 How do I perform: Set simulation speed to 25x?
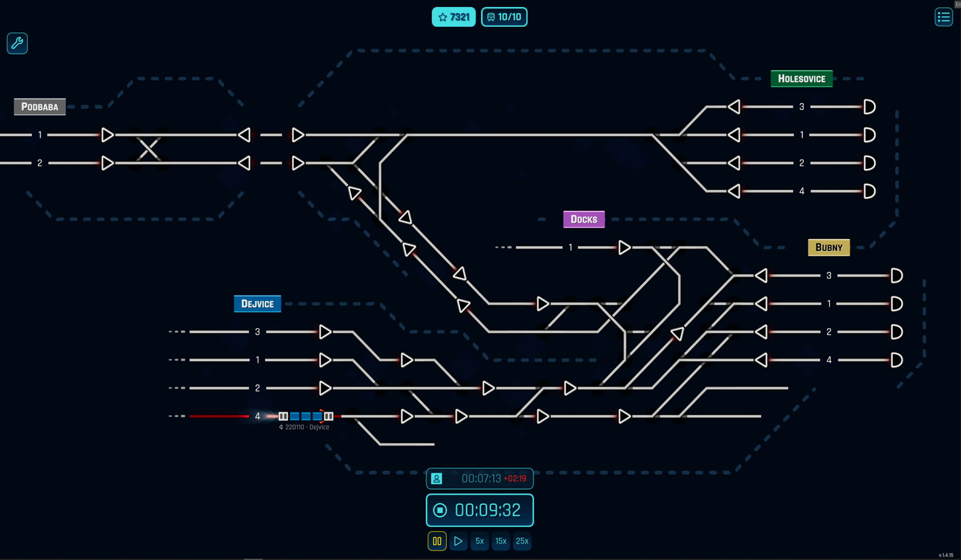[x=522, y=541]
